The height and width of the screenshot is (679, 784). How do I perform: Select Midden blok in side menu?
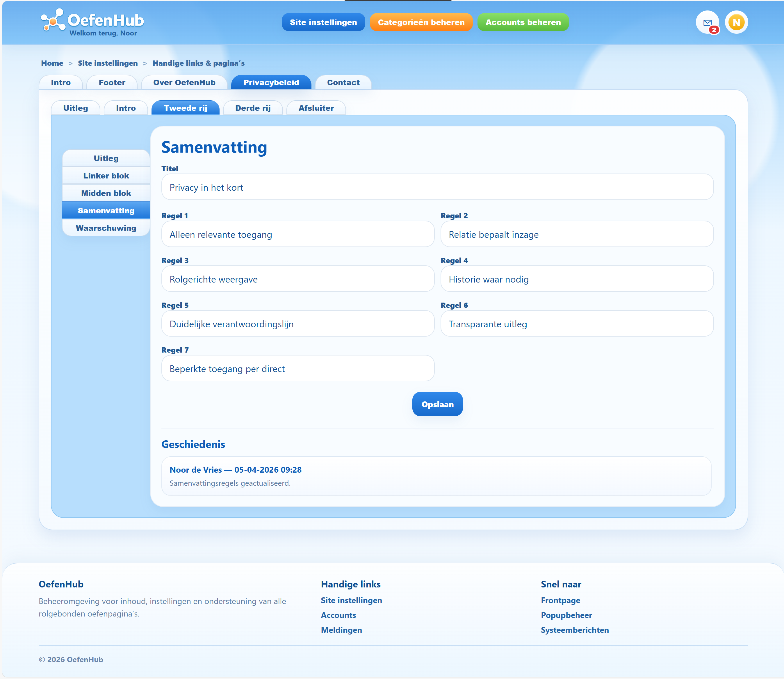tap(106, 193)
